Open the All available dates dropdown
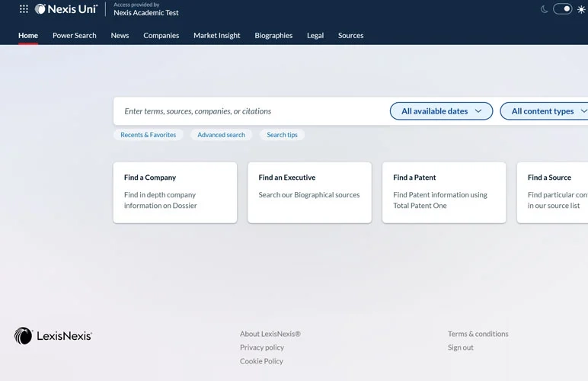The height and width of the screenshot is (381, 588). point(441,111)
